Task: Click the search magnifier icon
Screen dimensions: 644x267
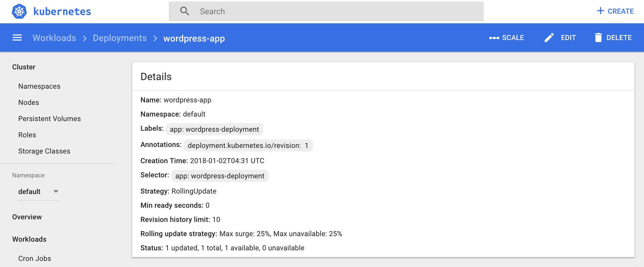Action: point(185,11)
